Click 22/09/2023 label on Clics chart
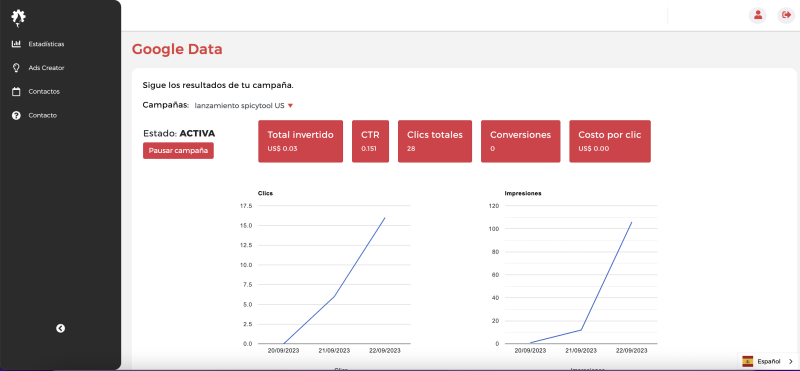 (385, 351)
